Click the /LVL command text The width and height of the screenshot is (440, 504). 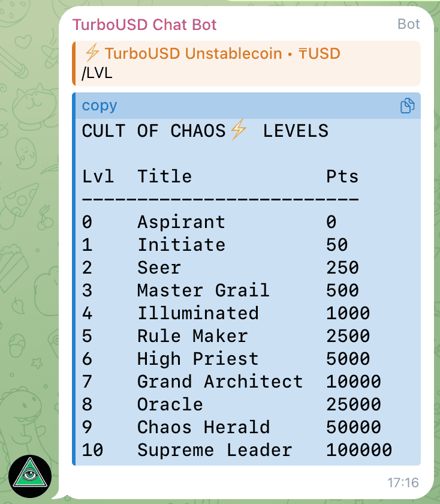tap(97, 74)
